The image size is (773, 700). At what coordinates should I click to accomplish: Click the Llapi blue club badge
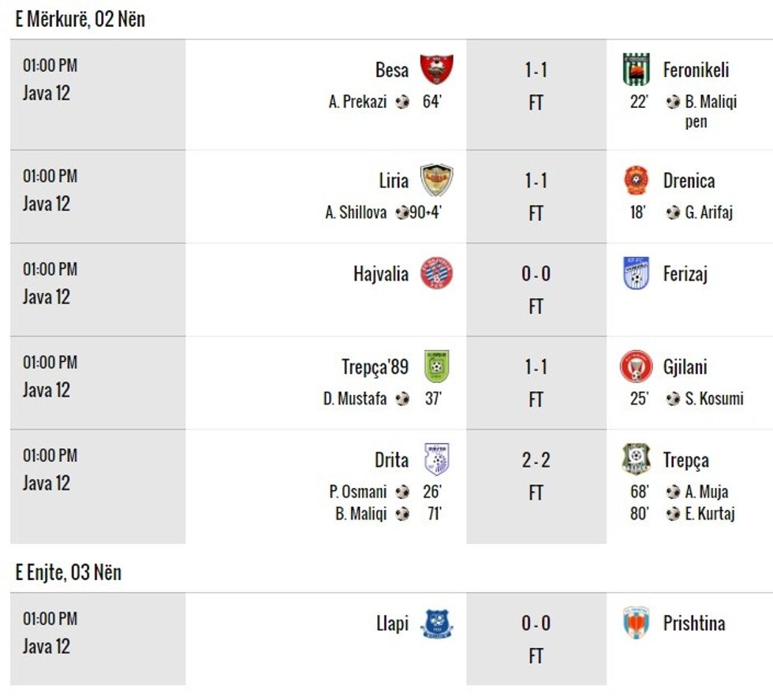click(436, 624)
